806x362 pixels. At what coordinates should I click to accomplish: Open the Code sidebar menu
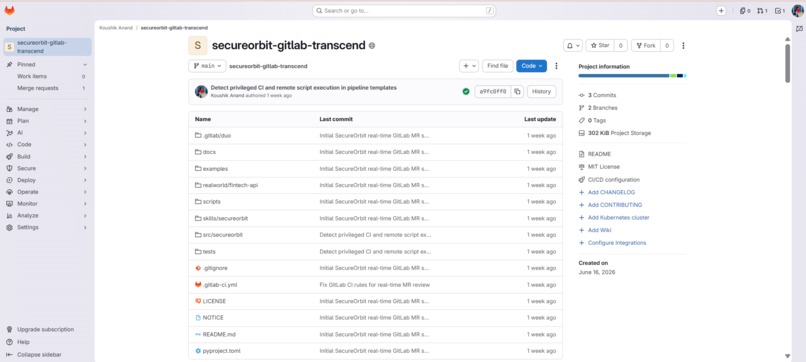coord(47,144)
